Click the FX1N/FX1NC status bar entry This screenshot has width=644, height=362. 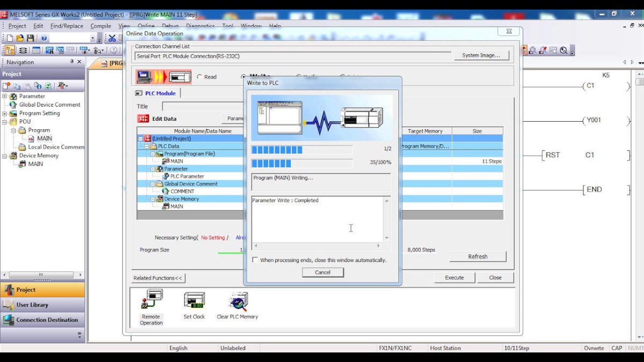[x=395, y=348]
